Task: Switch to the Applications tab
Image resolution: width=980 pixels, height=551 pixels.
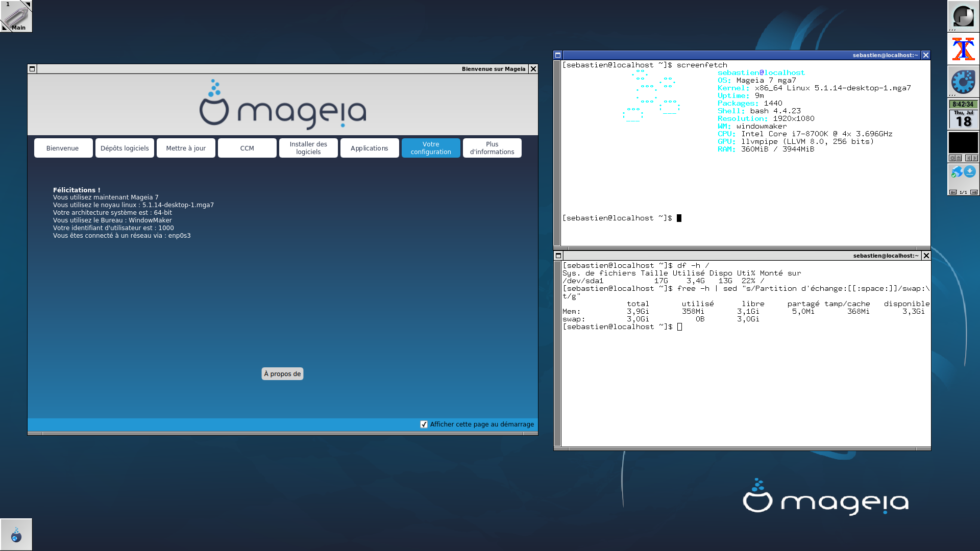Action: [x=370, y=148]
